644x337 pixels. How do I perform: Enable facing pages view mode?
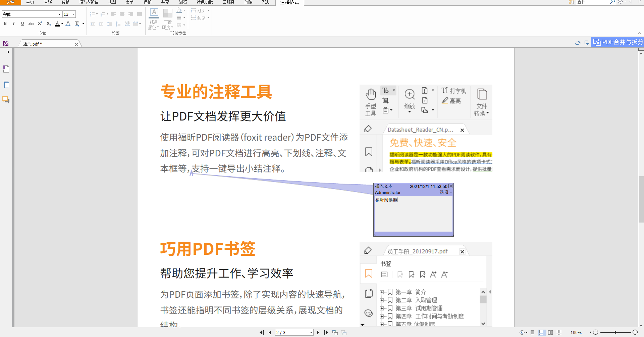(x=550, y=332)
